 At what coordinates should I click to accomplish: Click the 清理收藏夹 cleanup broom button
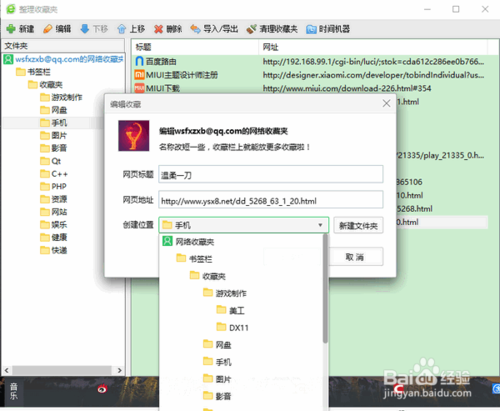(272, 29)
